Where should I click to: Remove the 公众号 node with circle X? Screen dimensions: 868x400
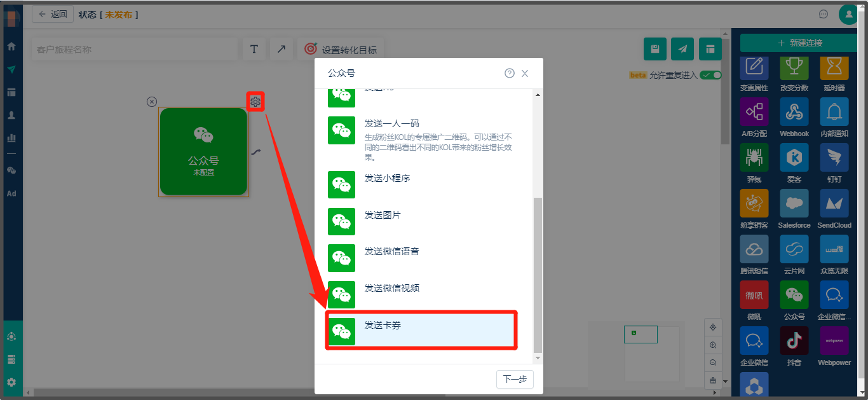click(x=151, y=102)
